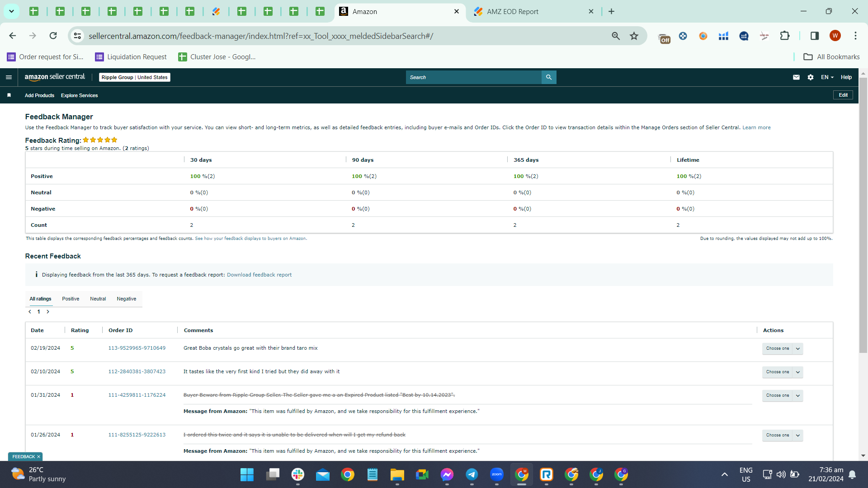Viewport: 868px width, 488px height.
Task: Bookmark this page with the star icon
Action: 634,36
